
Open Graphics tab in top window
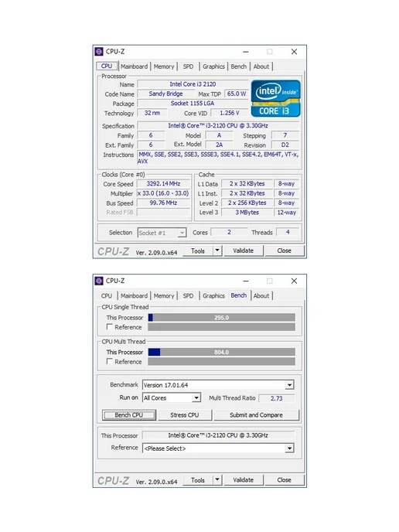pos(213,66)
